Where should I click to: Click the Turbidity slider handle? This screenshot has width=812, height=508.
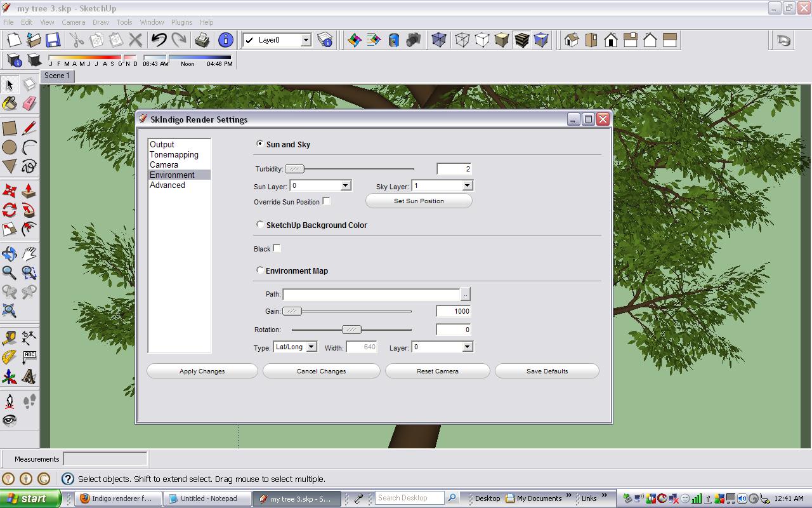294,169
